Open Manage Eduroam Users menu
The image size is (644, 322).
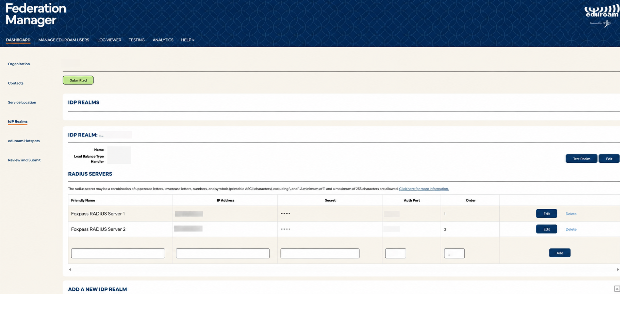64,40
